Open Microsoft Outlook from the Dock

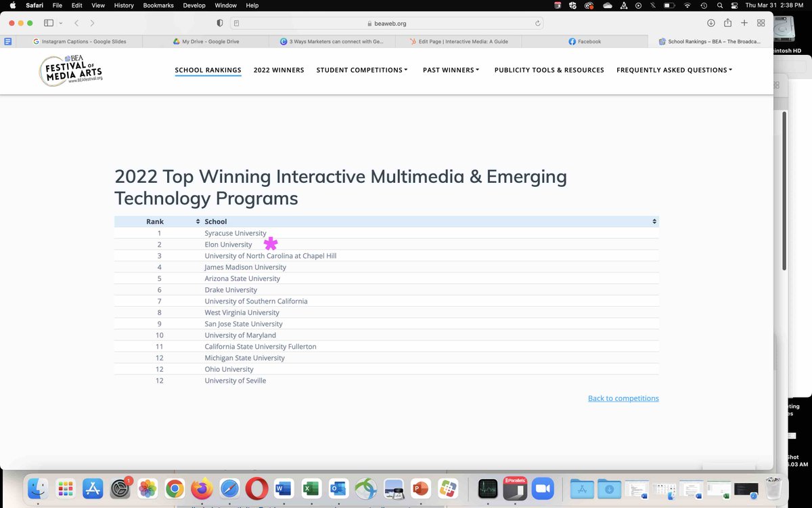click(x=338, y=488)
